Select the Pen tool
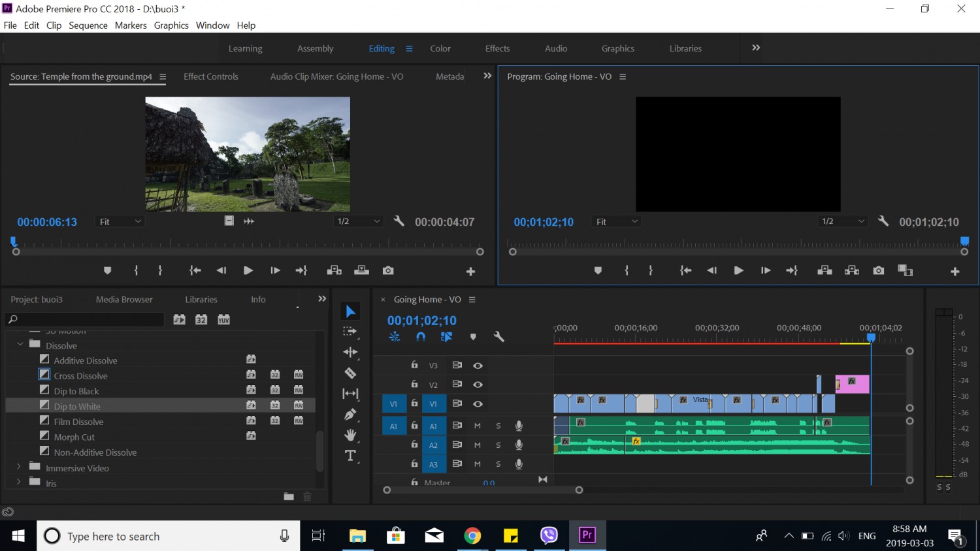980x551 pixels. click(350, 415)
